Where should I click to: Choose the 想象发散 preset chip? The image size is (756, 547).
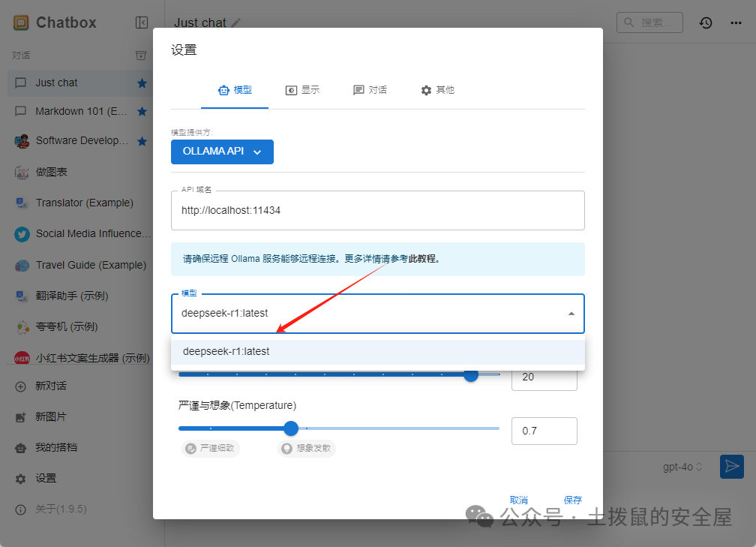click(x=307, y=449)
